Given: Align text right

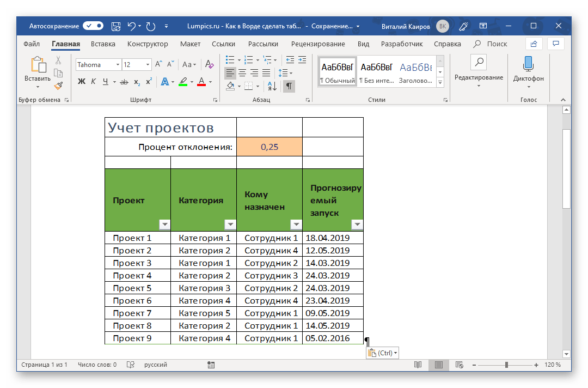Looking at the screenshot, I should (254, 73).
